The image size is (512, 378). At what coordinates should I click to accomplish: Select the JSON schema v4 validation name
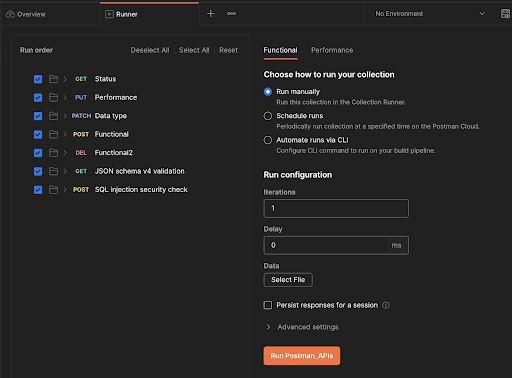(x=139, y=171)
